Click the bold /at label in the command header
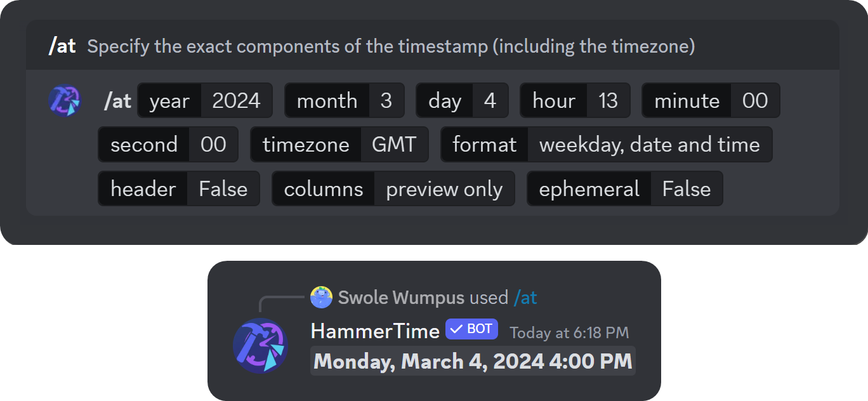868x401 pixels. coord(61,46)
